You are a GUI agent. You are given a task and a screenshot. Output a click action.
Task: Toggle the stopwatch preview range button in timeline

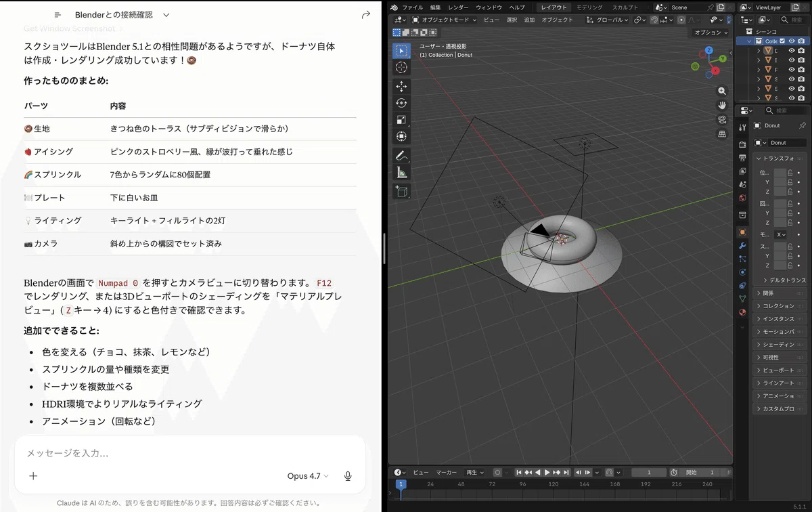(673, 473)
